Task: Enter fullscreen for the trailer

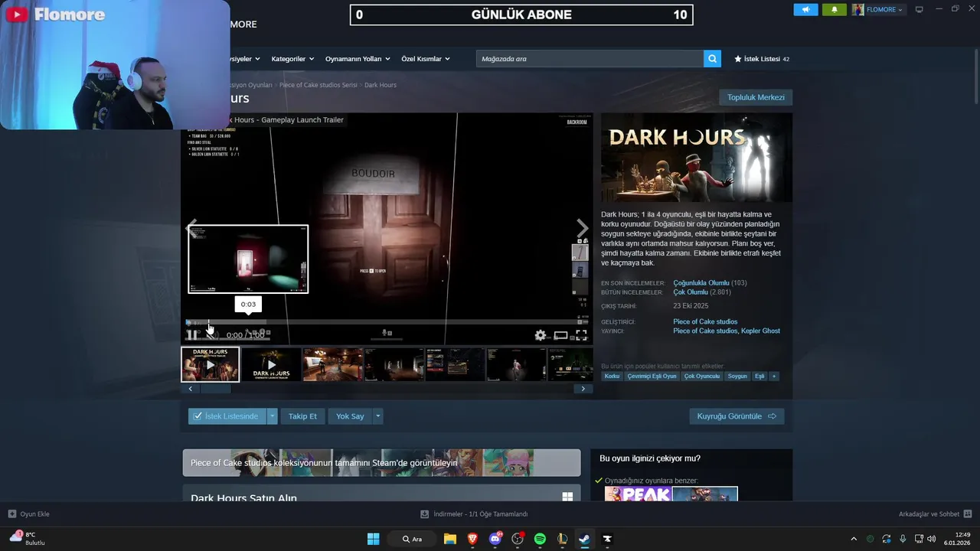Action: (x=582, y=335)
